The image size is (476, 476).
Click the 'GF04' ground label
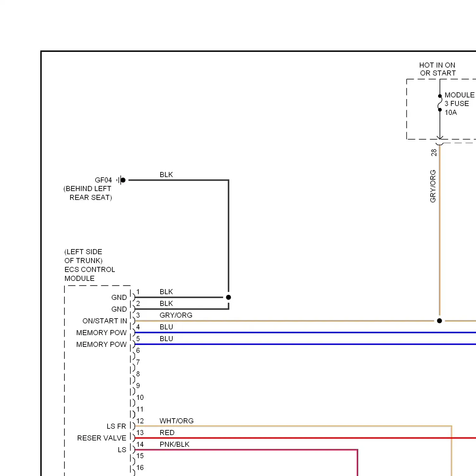[103, 180]
